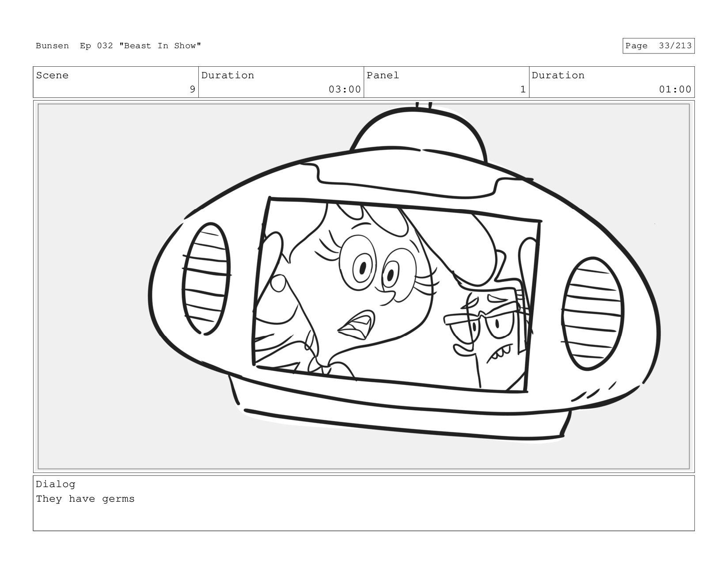Viewport: 728px width, 564px height.
Task: Select the scene Duration 03:00 value
Action: [x=345, y=89]
